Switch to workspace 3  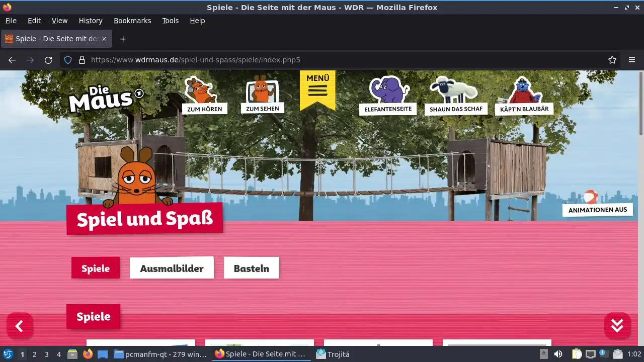(x=46, y=354)
